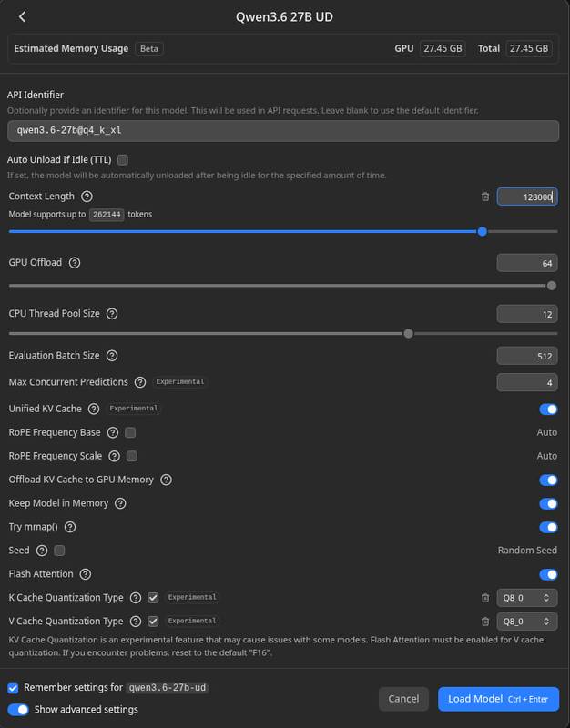
Task: Reset Context Length with its trash icon
Action: (x=485, y=197)
